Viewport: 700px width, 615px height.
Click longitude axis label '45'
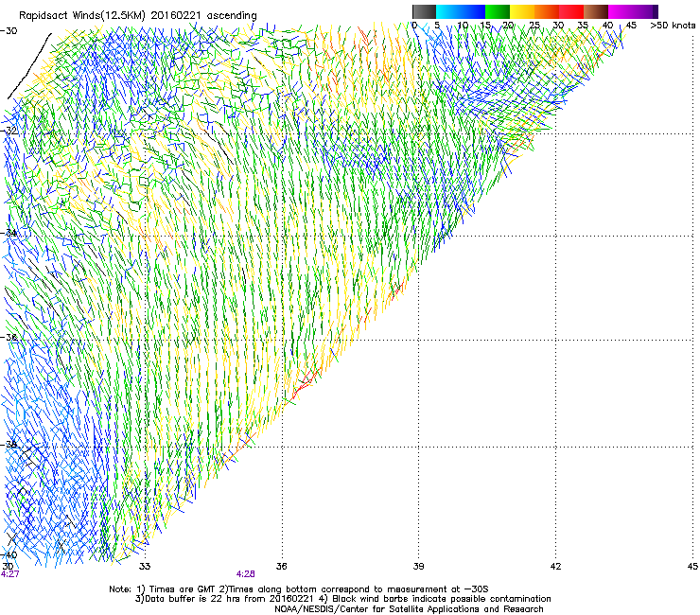click(692, 567)
